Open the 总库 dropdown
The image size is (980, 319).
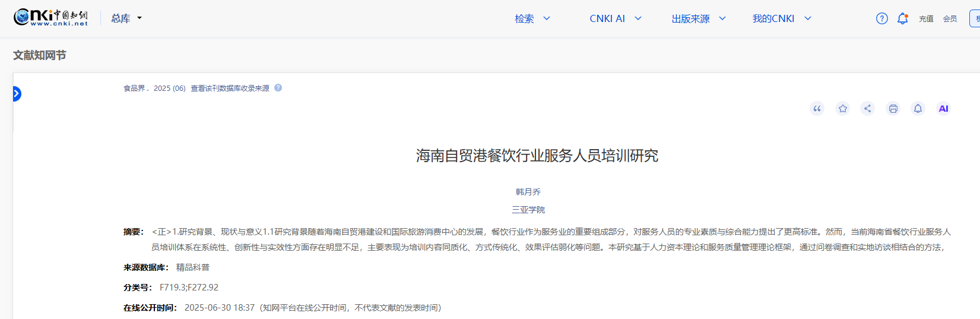[x=126, y=18]
